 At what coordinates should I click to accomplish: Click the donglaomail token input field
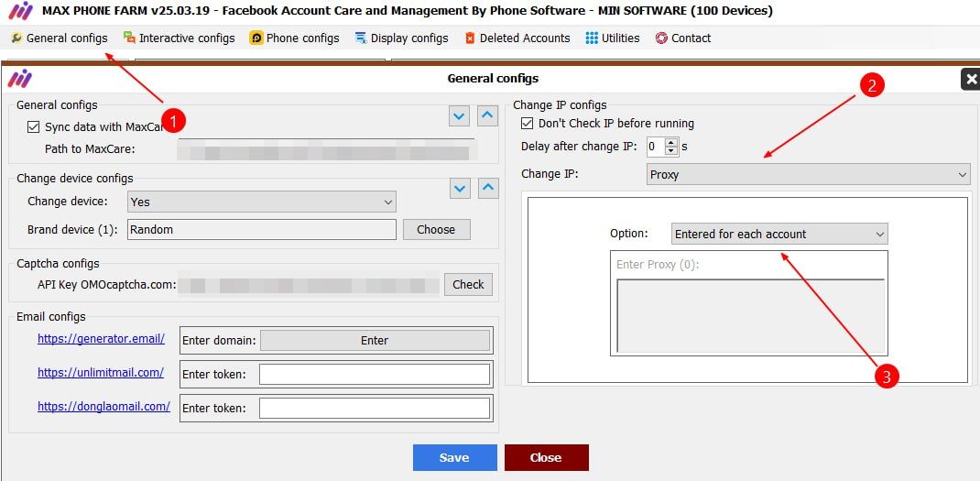pyautogui.click(x=375, y=409)
